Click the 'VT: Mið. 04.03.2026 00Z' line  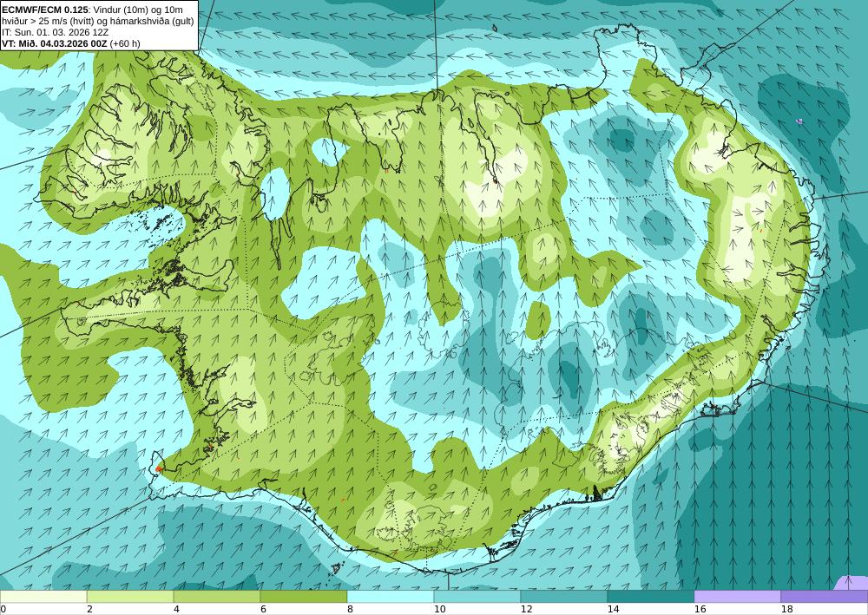[x=54, y=43]
